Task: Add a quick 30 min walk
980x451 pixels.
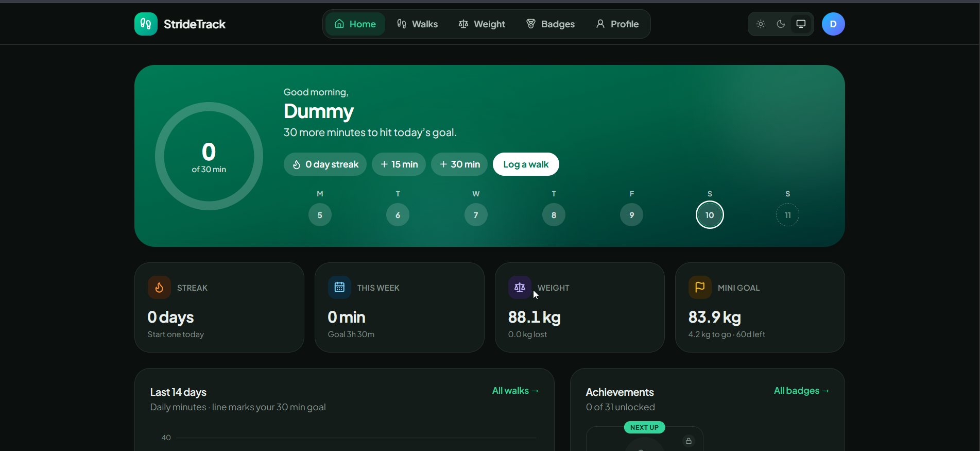Action: pos(459,164)
